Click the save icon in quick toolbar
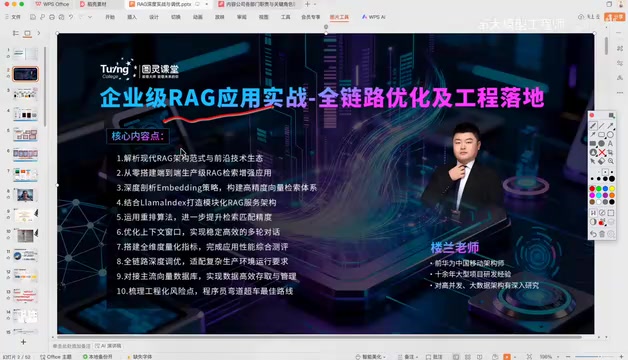The height and width of the screenshot is (360, 628). tap(33, 17)
